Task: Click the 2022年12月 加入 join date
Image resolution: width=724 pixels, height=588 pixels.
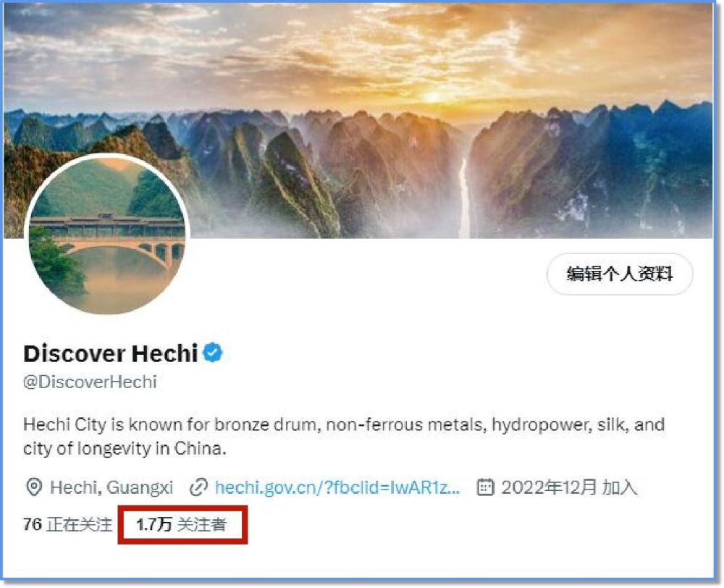Action: (x=569, y=487)
